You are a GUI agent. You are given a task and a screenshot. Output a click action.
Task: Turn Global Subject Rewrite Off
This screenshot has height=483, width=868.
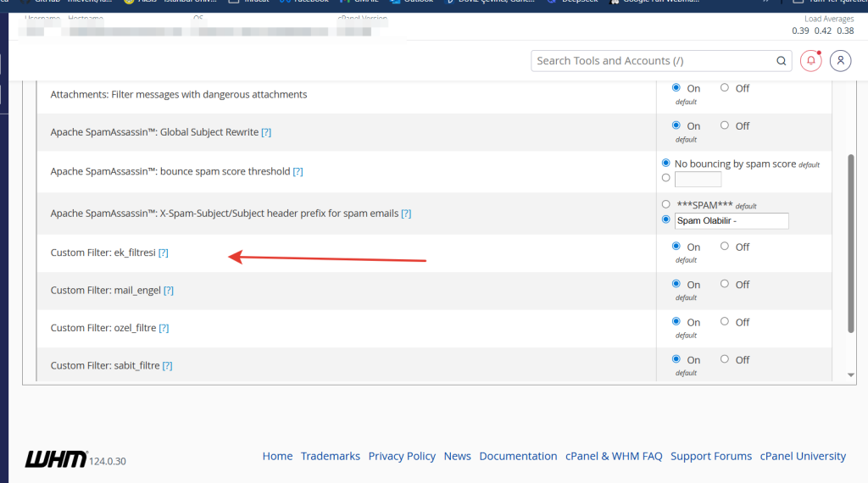point(724,125)
